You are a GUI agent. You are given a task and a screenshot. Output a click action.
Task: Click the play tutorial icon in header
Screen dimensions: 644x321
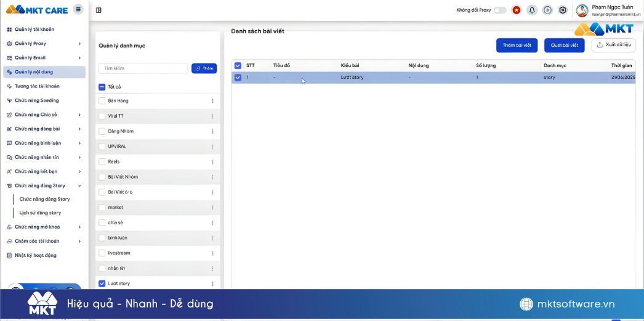547,10
